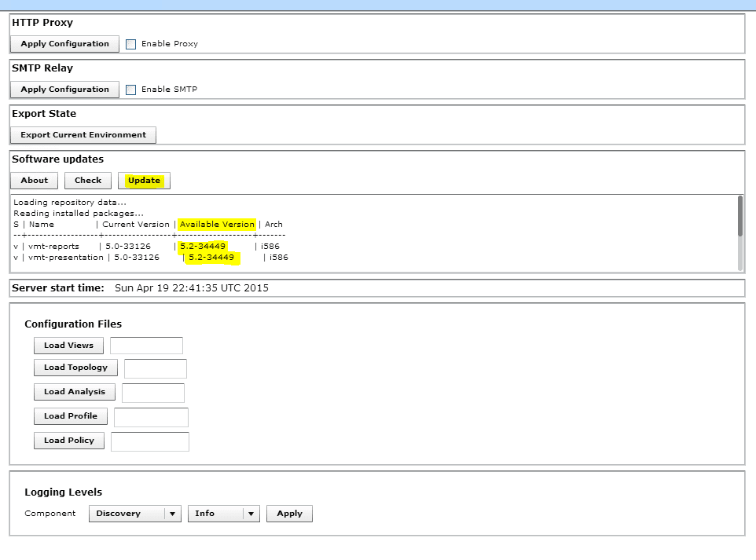This screenshot has width=756, height=560.
Task: Click Apply Configuration under HTTP Proxy
Action: click(x=64, y=44)
